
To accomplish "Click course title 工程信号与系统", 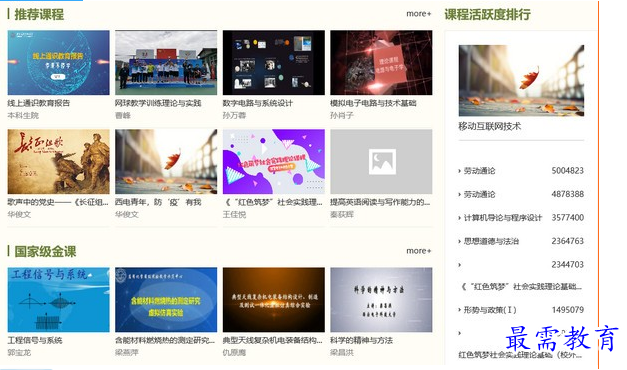I will (x=35, y=340).
